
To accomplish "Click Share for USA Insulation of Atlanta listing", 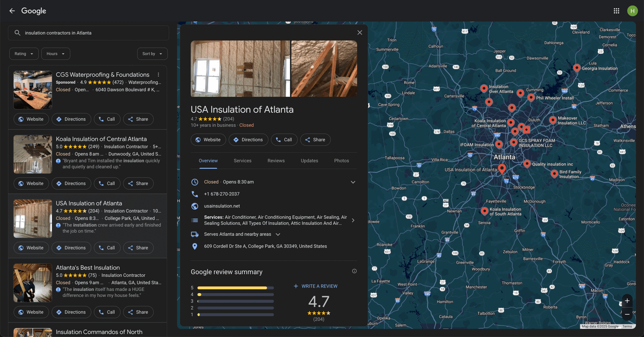I will point(138,248).
